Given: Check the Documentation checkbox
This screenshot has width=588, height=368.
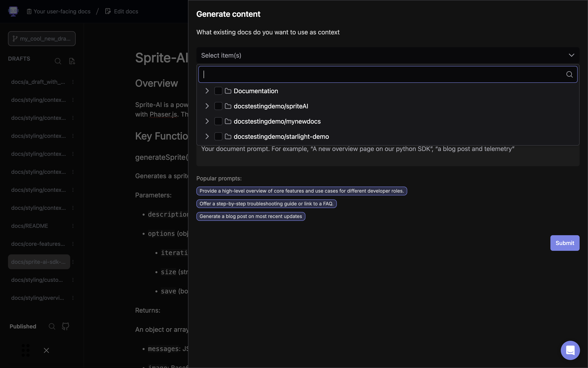Looking at the screenshot, I should (218, 91).
